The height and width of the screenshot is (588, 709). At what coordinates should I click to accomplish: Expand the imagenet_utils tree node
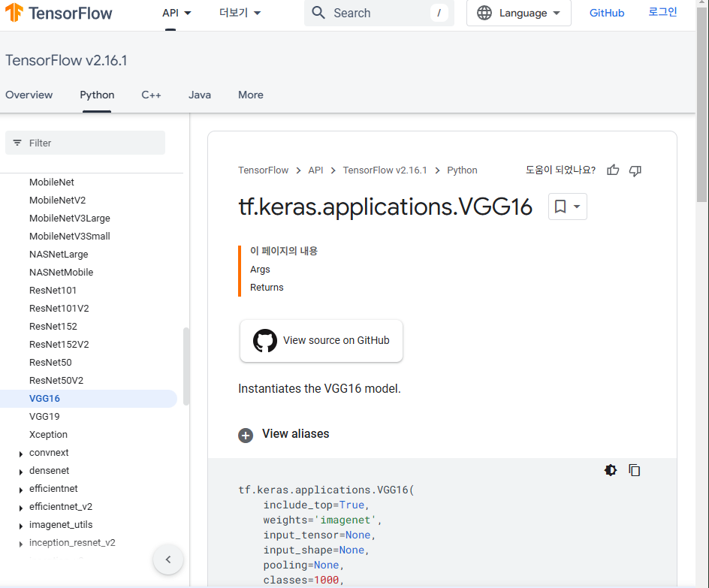pyautogui.click(x=21, y=526)
